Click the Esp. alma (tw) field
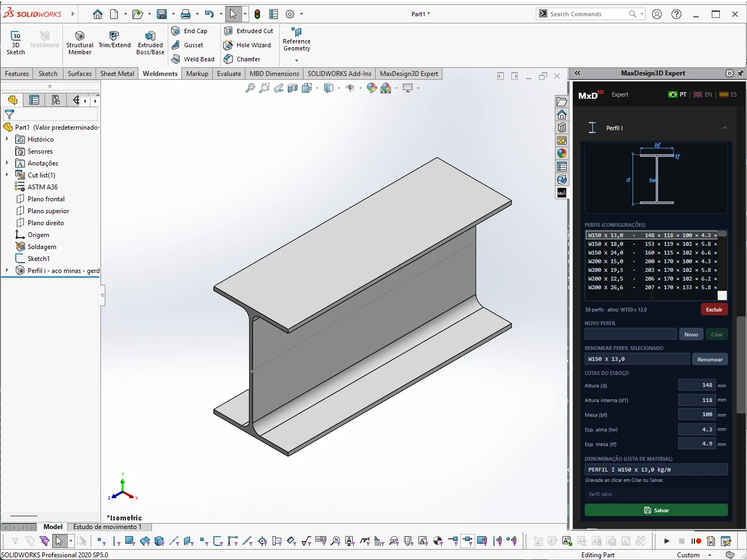The image size is (747, 560). point(697,429)
